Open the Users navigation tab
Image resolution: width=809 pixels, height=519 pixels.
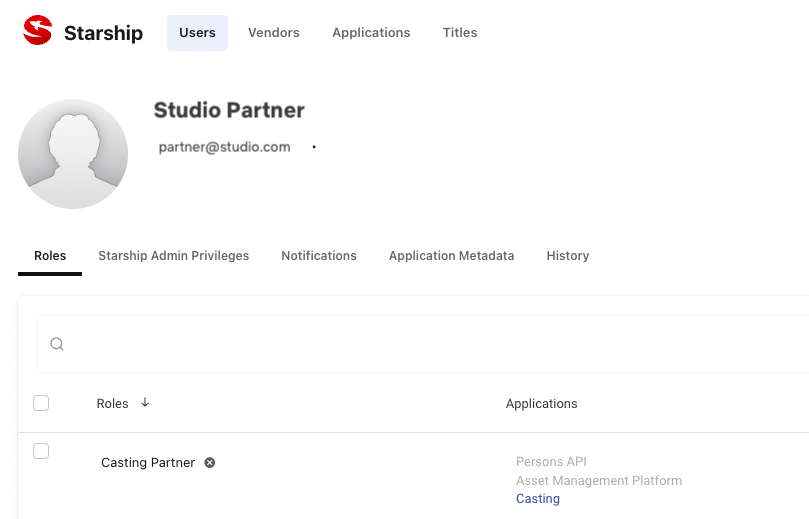pos(197,32)
